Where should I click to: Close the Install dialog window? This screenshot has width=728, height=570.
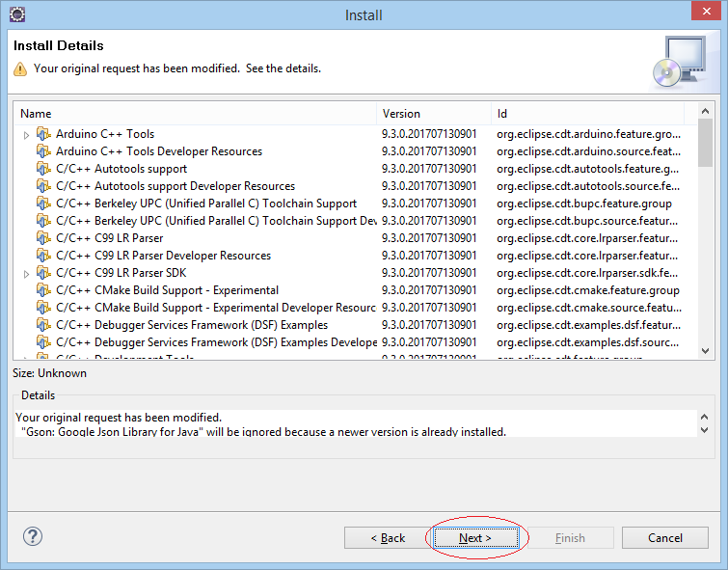(706, 12)
